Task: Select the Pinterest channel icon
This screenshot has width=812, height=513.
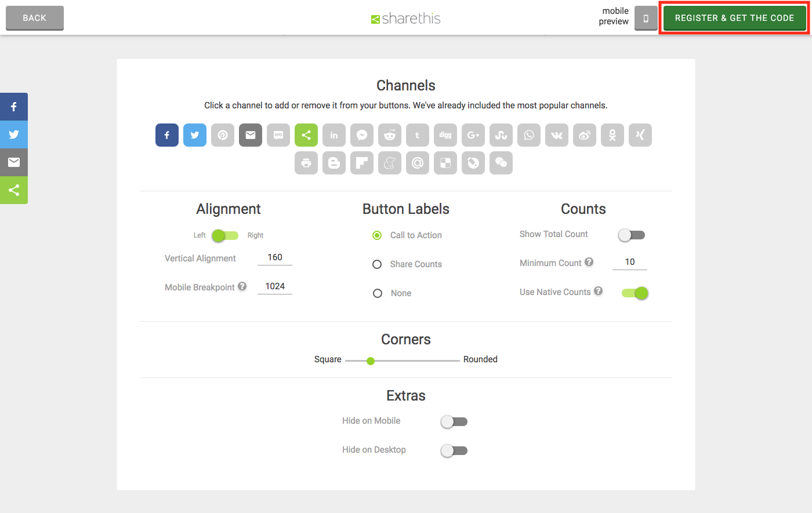Action: (223, 135)
